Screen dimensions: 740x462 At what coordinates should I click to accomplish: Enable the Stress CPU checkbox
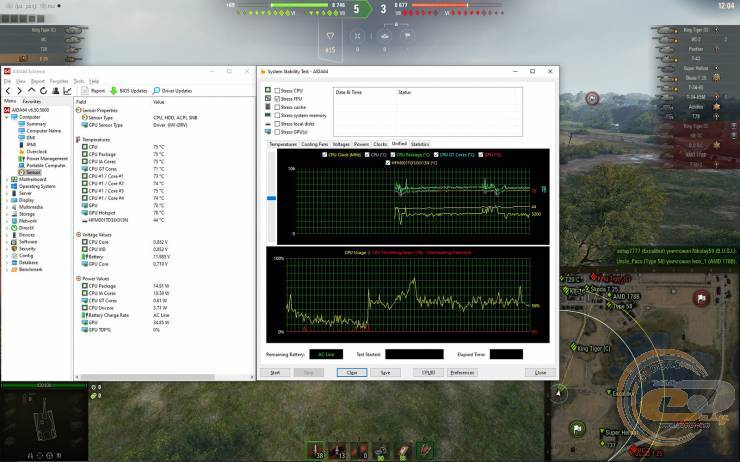(277, 91)
